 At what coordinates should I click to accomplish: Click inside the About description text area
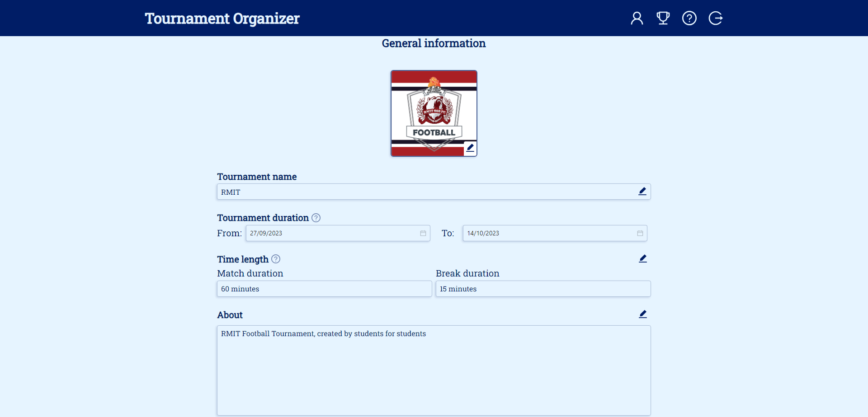pos(434,370)
